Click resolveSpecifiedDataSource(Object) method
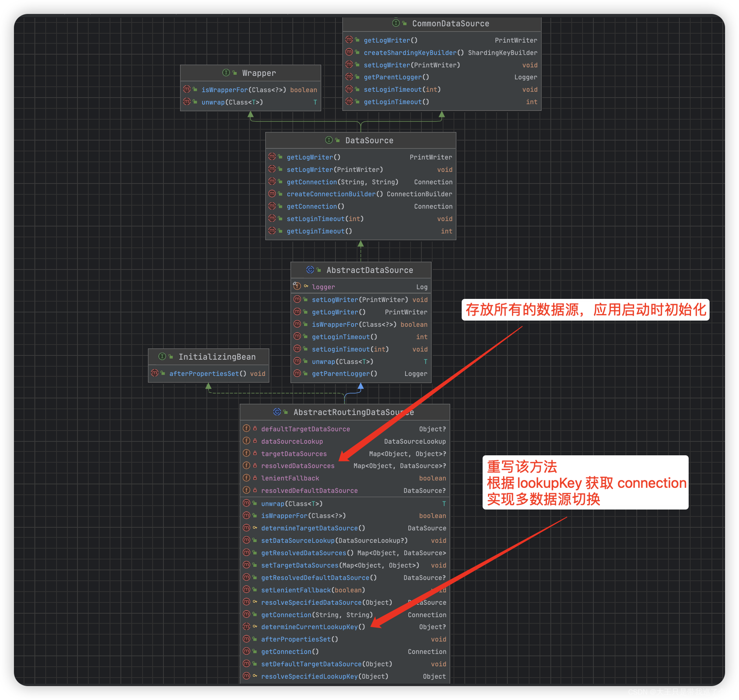The width and height of the screenshot is (739, 700). point(327,602)
